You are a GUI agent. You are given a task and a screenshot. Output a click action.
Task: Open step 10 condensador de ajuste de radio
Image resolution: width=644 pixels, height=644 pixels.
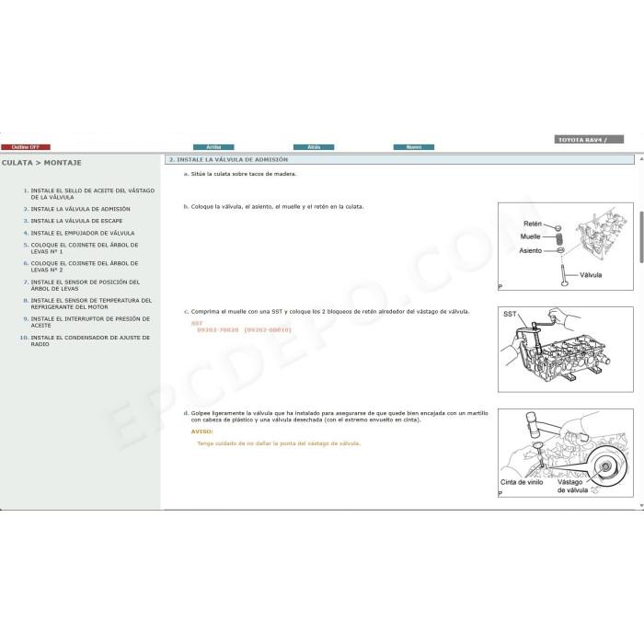[x=90, y=341]
